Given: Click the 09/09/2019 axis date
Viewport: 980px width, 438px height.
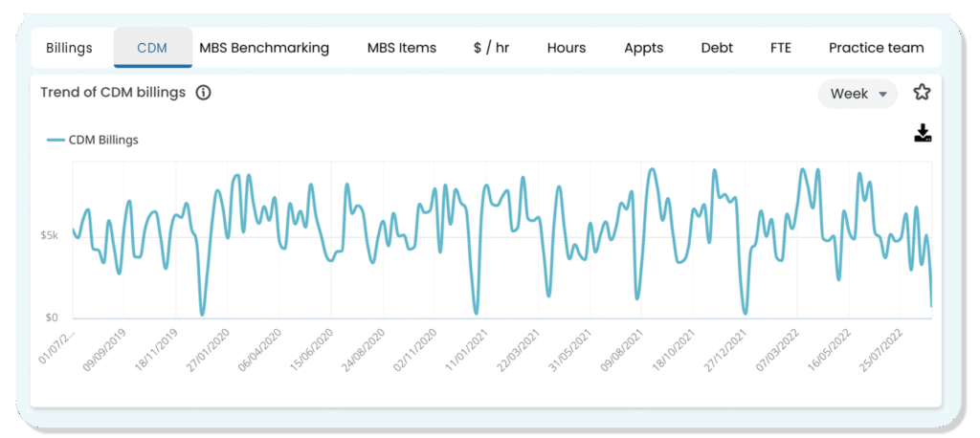Looking at the screenshot, I should tap(105, 349).
